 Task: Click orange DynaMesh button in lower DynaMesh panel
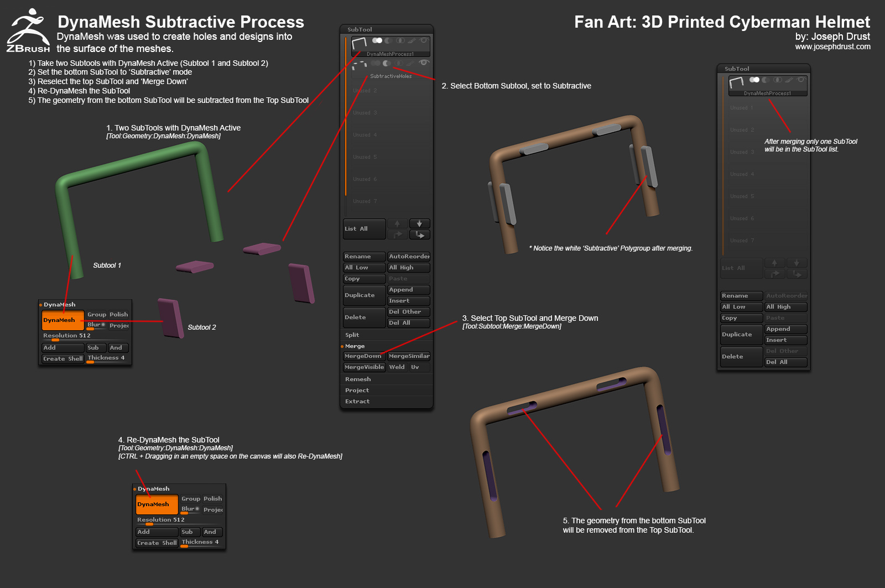157,504
